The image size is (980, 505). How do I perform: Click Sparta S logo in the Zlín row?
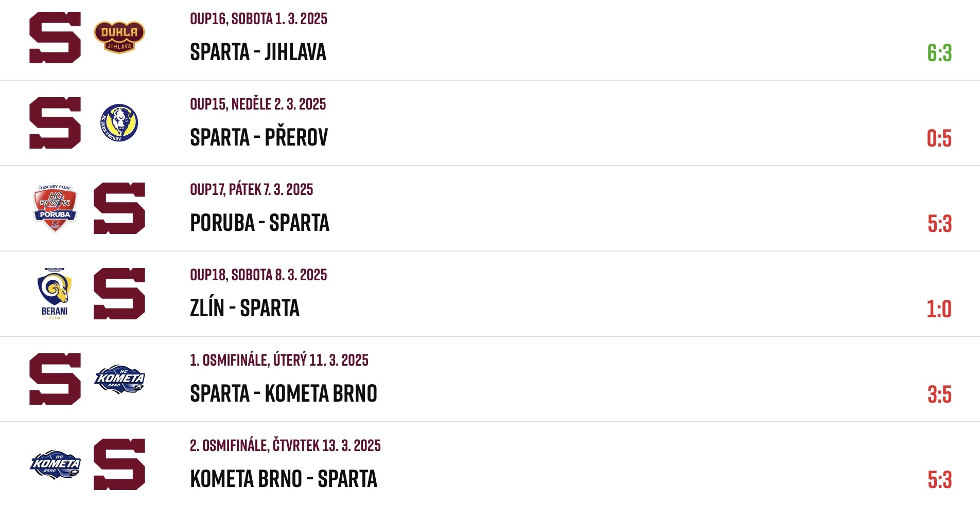[x=119, y=294]
